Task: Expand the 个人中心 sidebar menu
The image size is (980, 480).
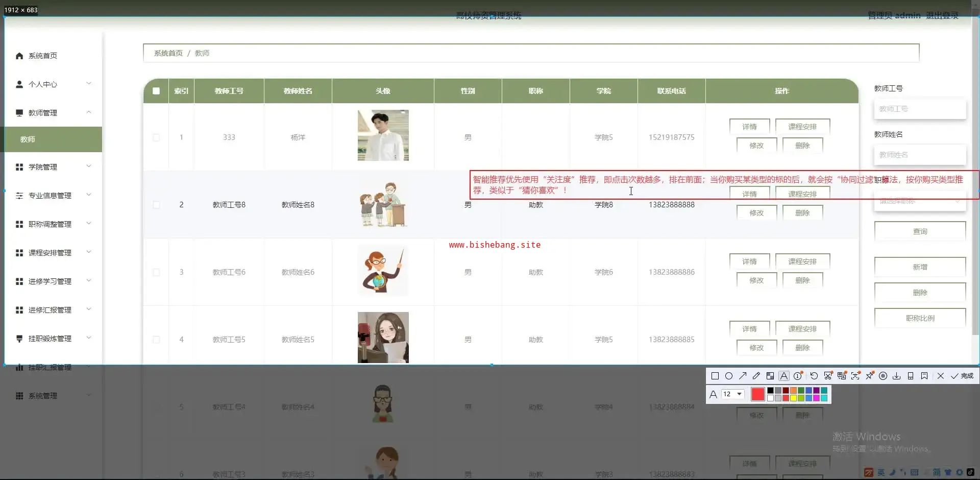Action: pos(54,84)
